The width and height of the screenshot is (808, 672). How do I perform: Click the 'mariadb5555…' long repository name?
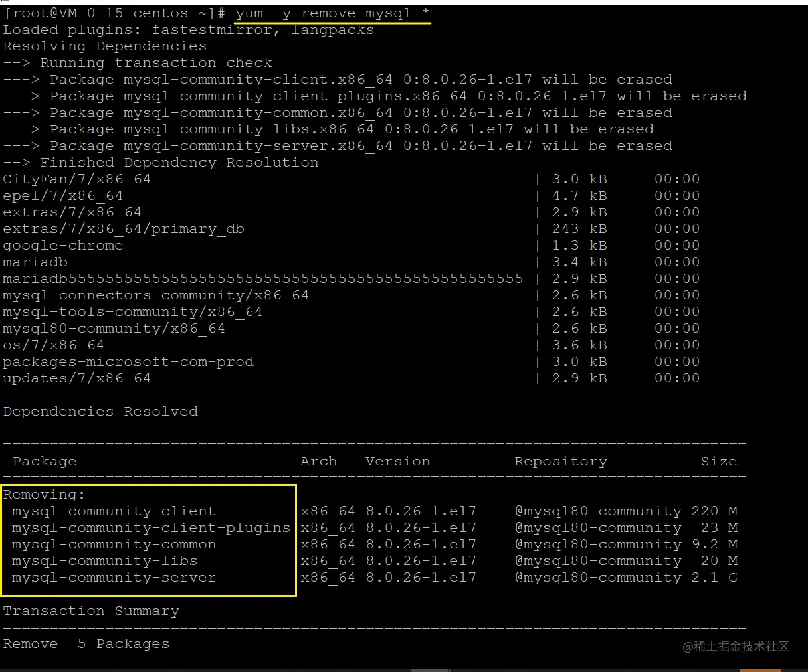[263, 279]
